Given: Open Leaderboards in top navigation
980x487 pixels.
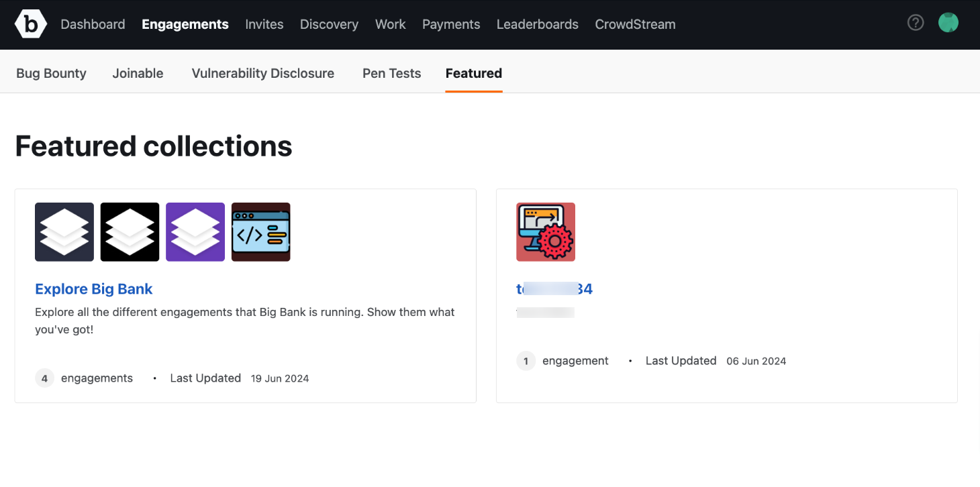Looking at the screenshot, I should [538, 24].
